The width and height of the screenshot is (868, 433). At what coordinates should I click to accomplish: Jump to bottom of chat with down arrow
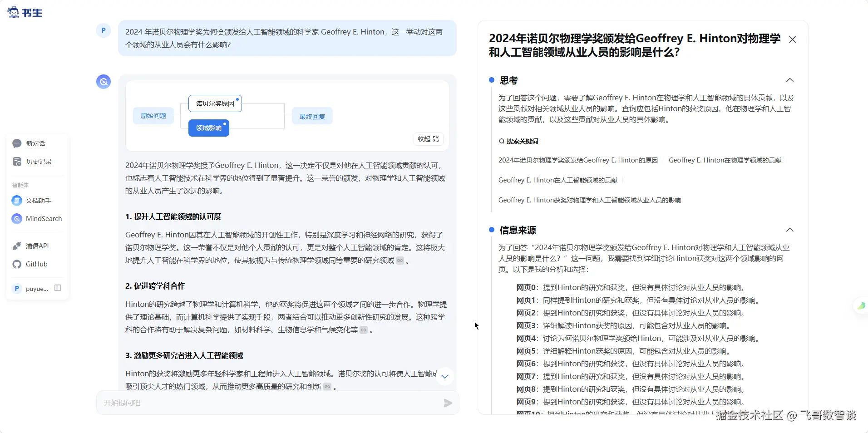pyautogui.click(x=445, y=376)
